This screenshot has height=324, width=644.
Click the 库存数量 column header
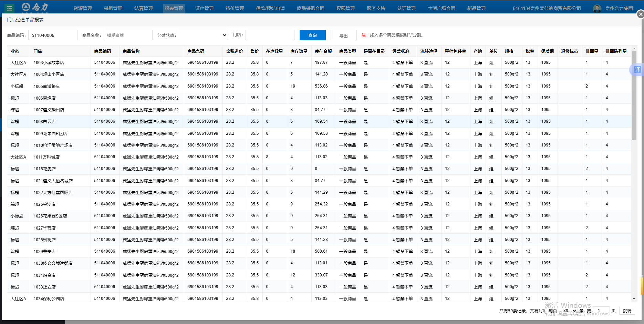point(299,51)
